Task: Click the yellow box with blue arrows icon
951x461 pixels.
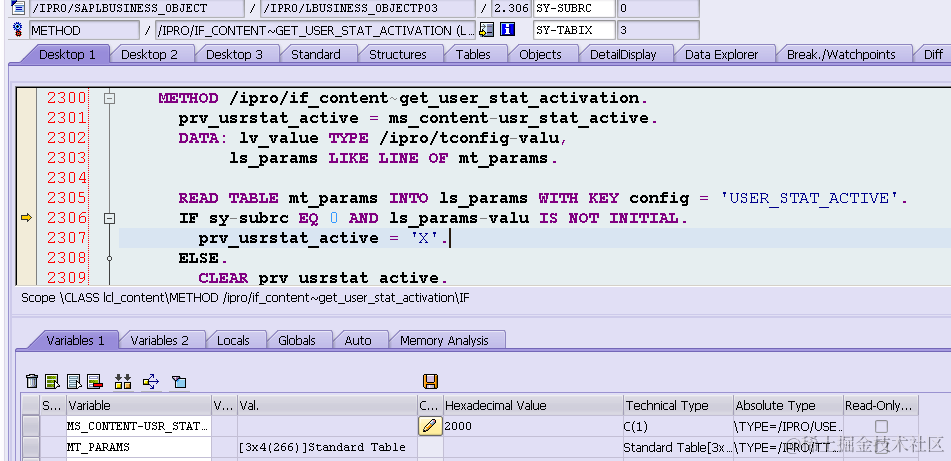Action: 151,382
